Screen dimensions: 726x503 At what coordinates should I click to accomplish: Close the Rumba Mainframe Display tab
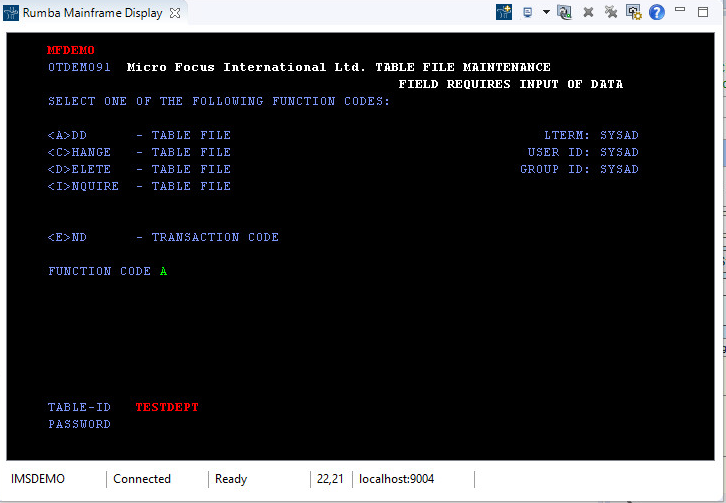click(x=175, y=13)
